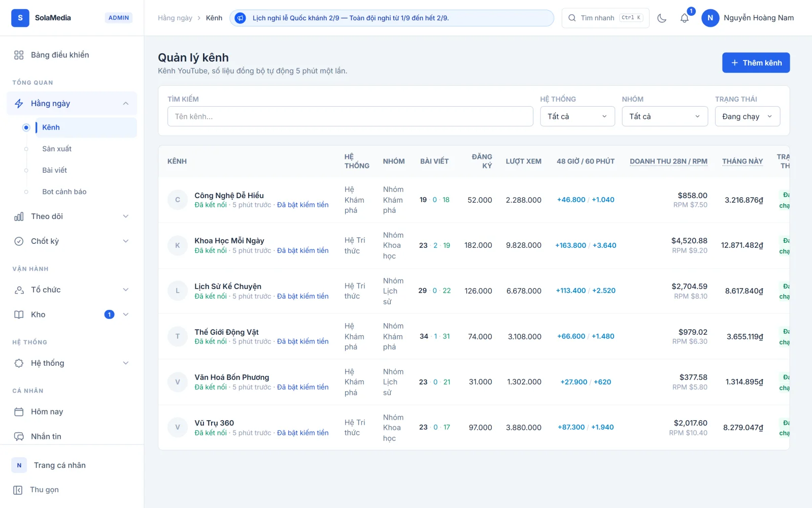Click the user avatar N in header
812x508 pixels.
click(710, 18)
